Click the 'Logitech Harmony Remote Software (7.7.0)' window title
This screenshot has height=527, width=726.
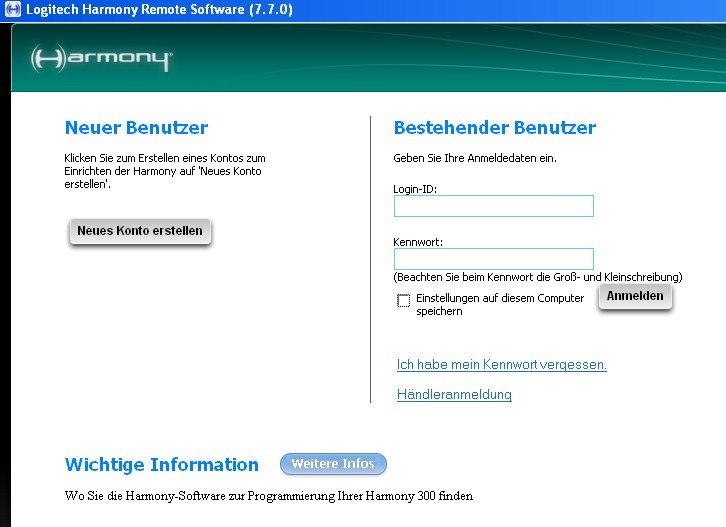click(159, 9)
